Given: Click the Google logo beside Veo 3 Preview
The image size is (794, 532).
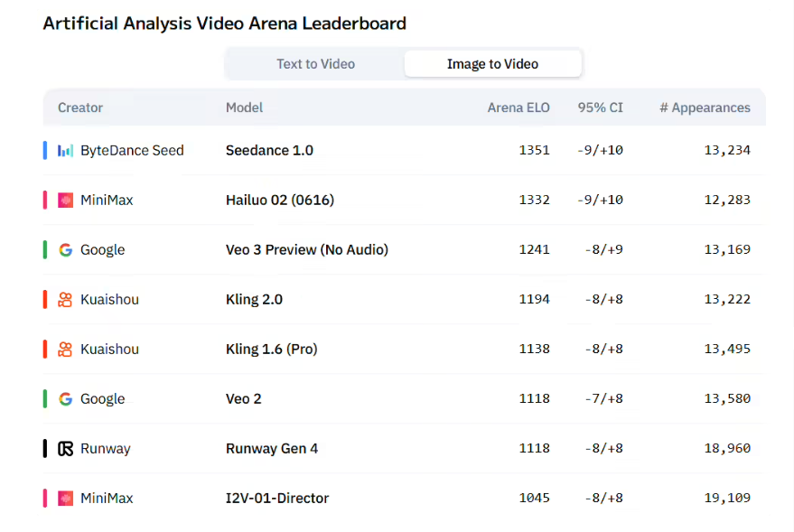Looking at the screenshot, I should [65, 249].
